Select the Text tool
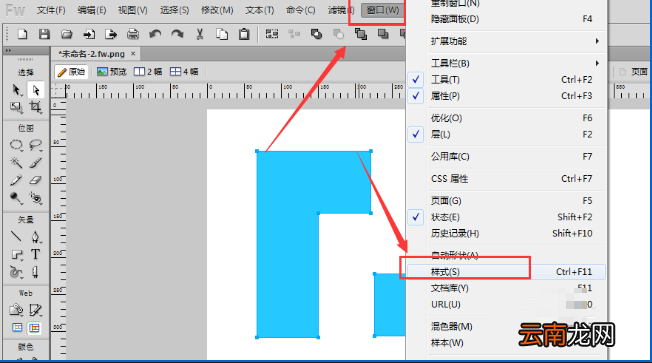This screenshot has width=652, height=363. point(36,254)
